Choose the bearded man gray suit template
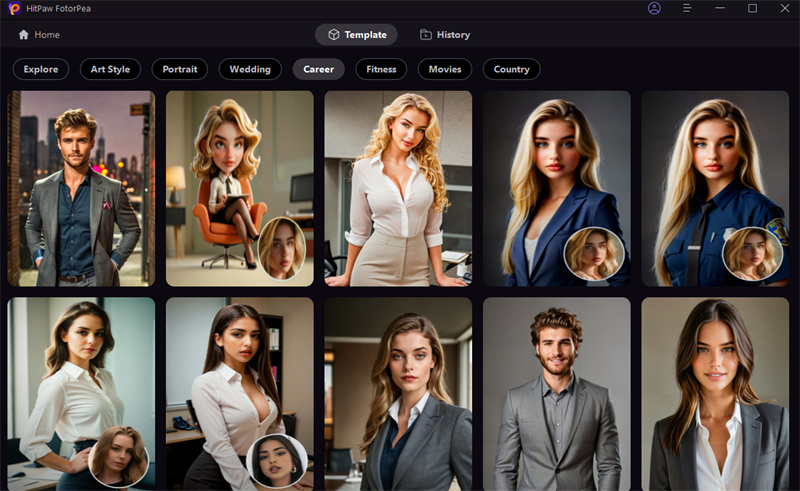 pos(557,394)
